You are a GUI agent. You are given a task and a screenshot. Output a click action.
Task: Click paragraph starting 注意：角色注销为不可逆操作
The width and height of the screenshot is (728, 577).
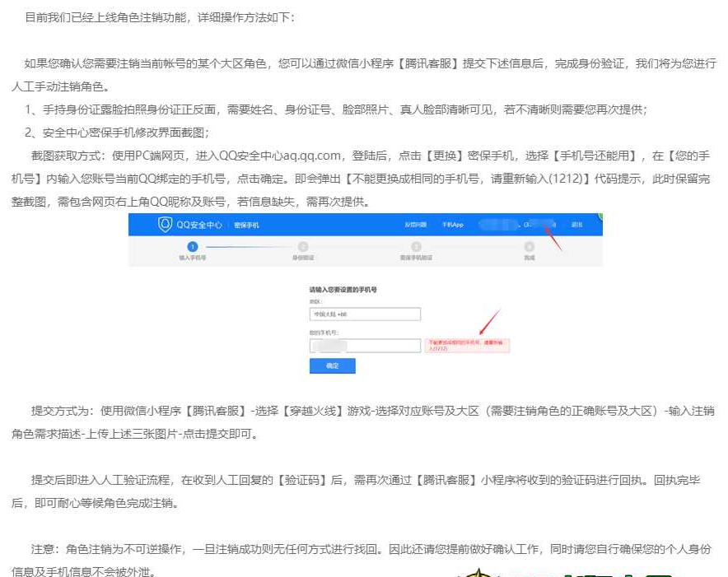[x=362, y=561]
